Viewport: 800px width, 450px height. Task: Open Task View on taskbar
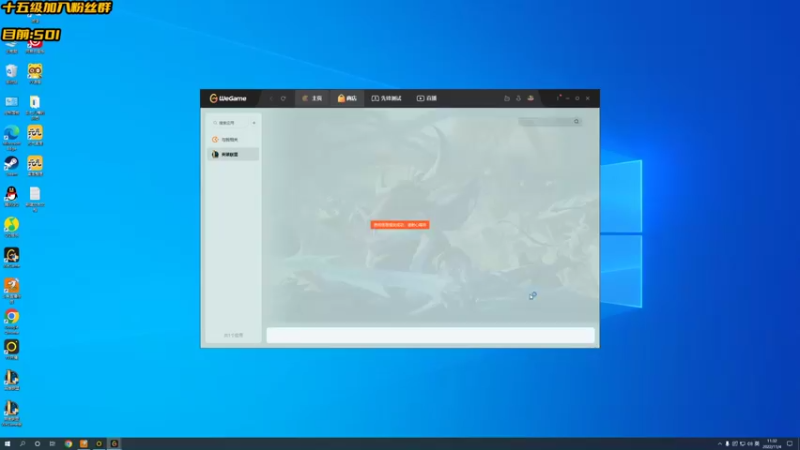52,444
